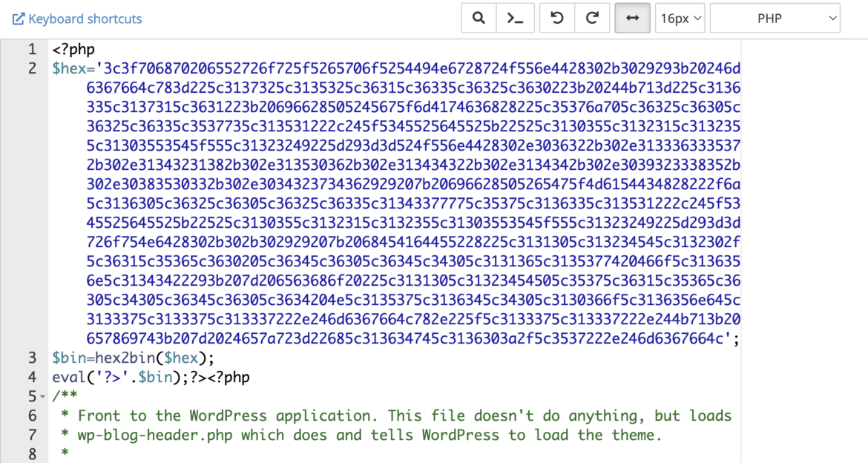
Task: Click line number 1 in the gutter
Action: point(32,49)
